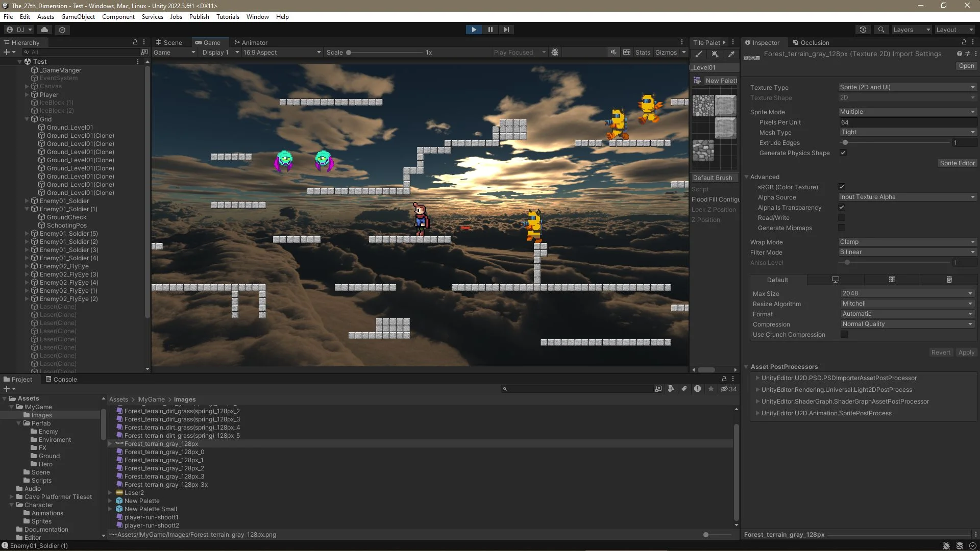980x551 pixels.
Task: Toggle Alpha Is Transparency checkbox
Action: tap(842, 207)
